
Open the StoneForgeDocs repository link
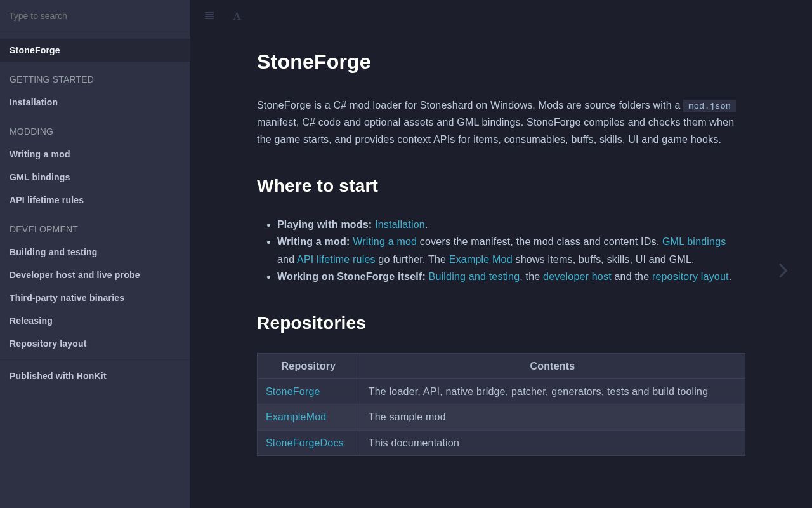click(304, 443)
